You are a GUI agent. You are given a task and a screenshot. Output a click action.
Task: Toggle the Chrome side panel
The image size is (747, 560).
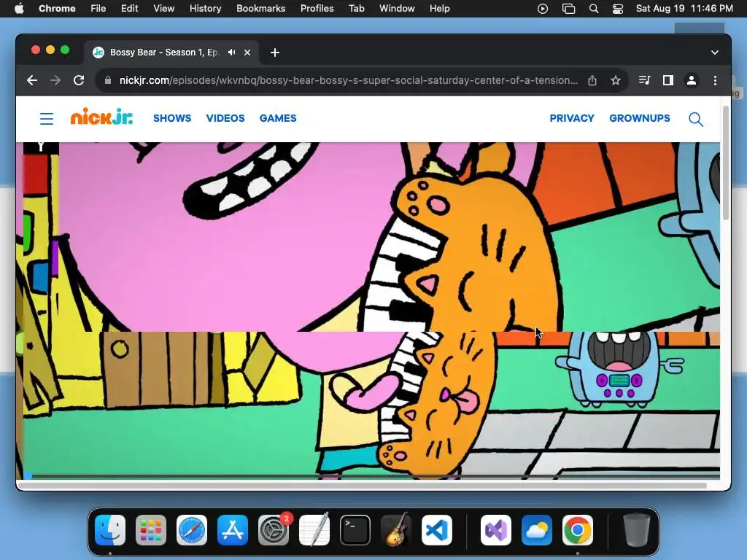[668, 80]
